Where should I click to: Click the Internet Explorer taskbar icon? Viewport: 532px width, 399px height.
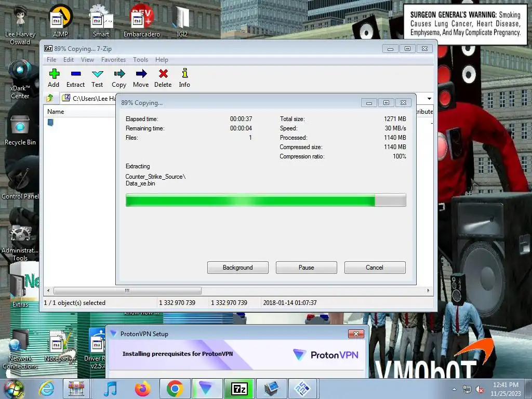46,389
